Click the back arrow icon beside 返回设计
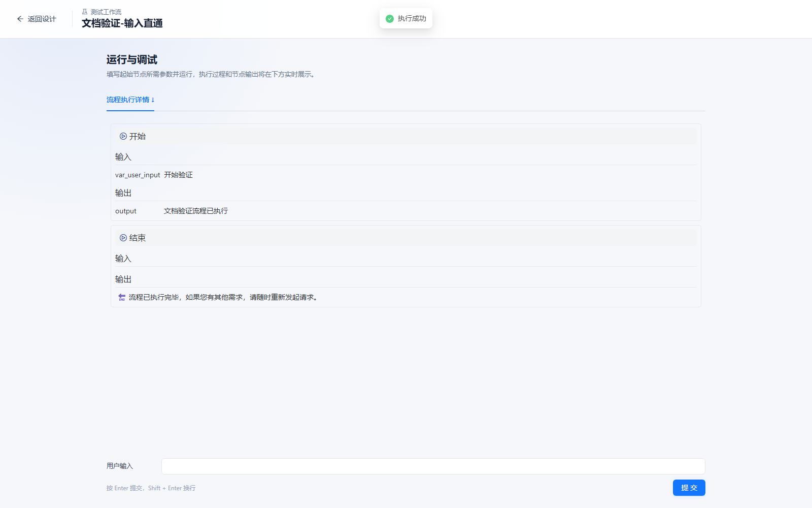The height and width of the screenshot is (508, 812). tap(20, 19)
